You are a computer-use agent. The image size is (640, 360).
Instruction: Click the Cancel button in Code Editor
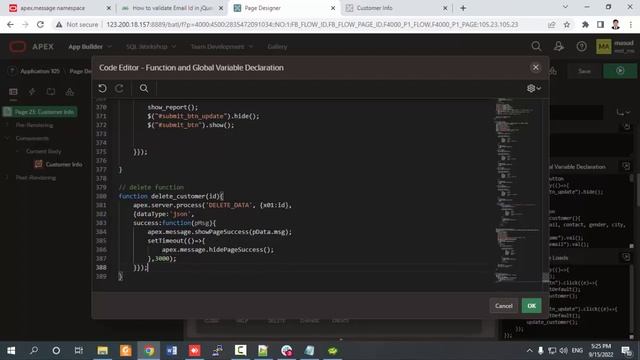coord(504,306)
